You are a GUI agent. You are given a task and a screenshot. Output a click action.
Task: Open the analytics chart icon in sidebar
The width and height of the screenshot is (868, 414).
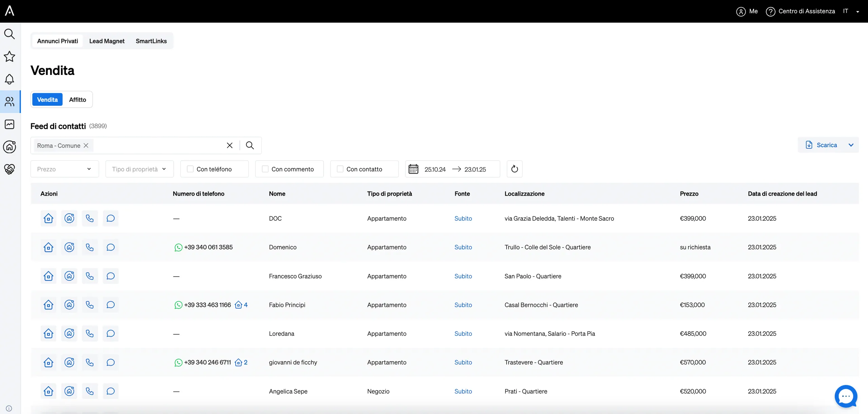coord(9,124)
